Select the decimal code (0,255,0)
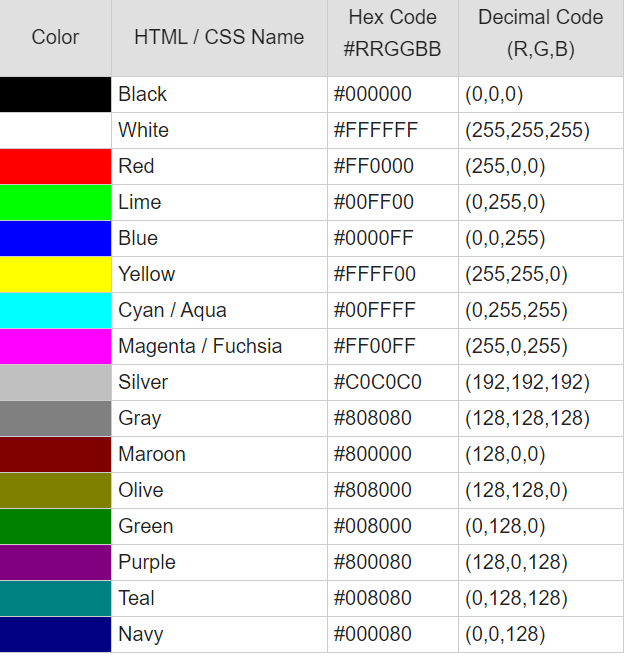631x656 pixels. click(x=505, y=202)
